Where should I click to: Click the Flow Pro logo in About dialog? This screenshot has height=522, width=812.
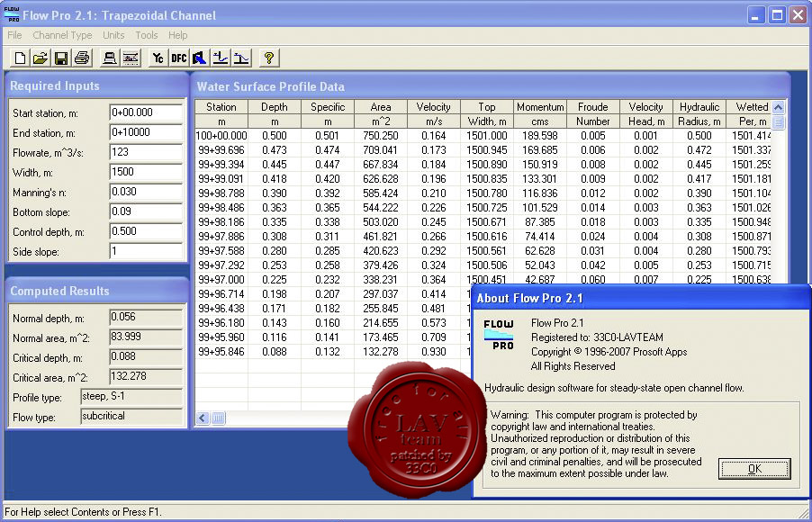pos(499,335)
